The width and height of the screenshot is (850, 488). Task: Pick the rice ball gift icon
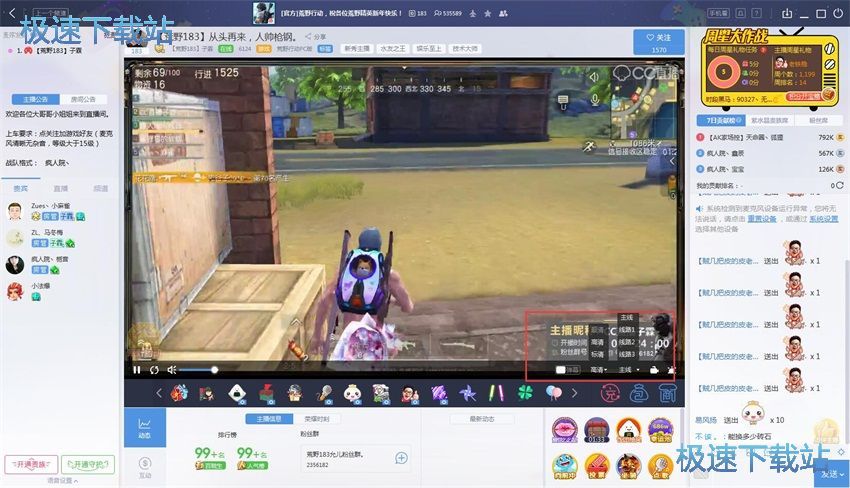click(237, 393)
